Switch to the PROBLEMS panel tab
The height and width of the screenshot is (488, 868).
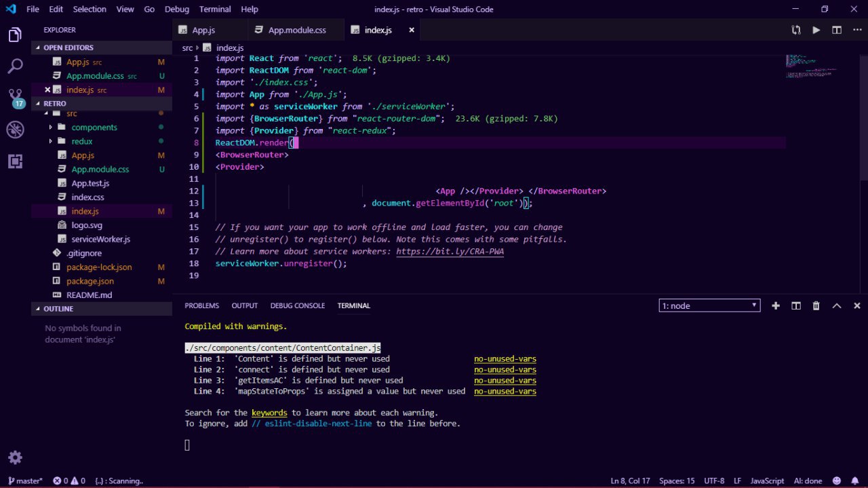coord(201,306)
